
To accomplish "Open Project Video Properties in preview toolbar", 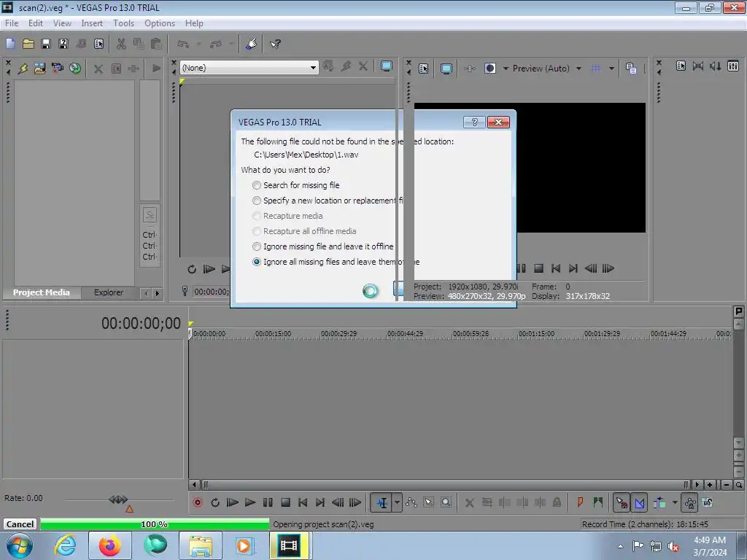I will click(x=424, y=69).
